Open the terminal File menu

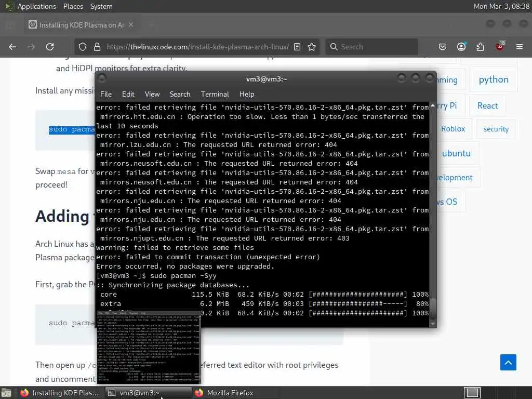(106, 95)
